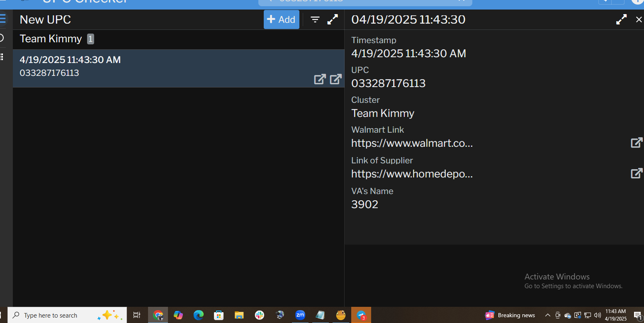Expand the record detail panel to fullscreen
The width and height of the screenshot is (644, 323).
click(621, 19)
